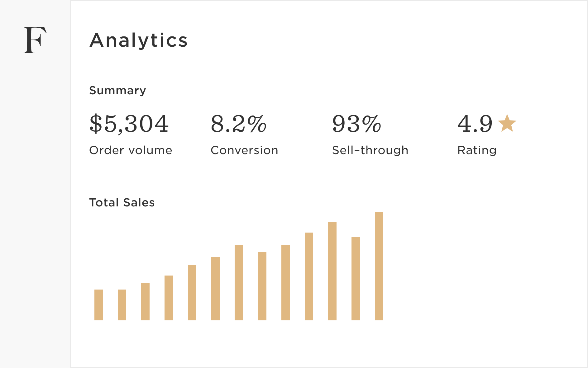588x368 pixels.
Task: Click the left sidebar area
Action: tap(35, 187)
